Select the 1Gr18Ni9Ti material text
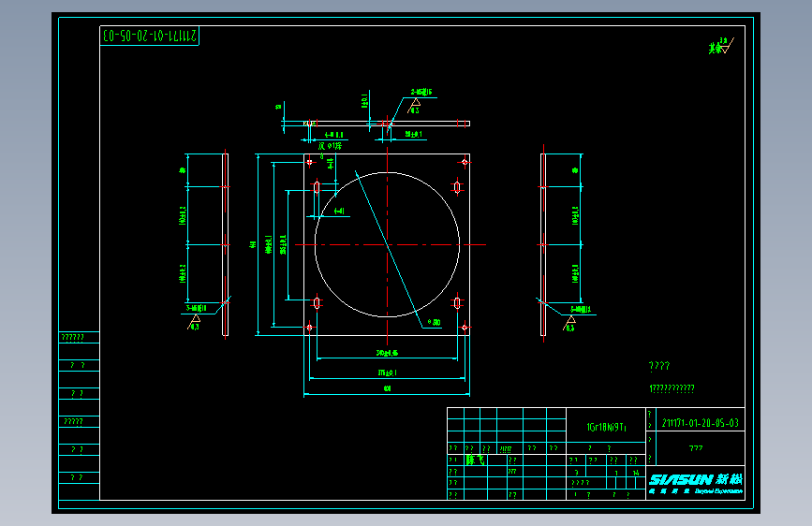The width and height of the screenshot is (812, 526). (x=606, y=427)
